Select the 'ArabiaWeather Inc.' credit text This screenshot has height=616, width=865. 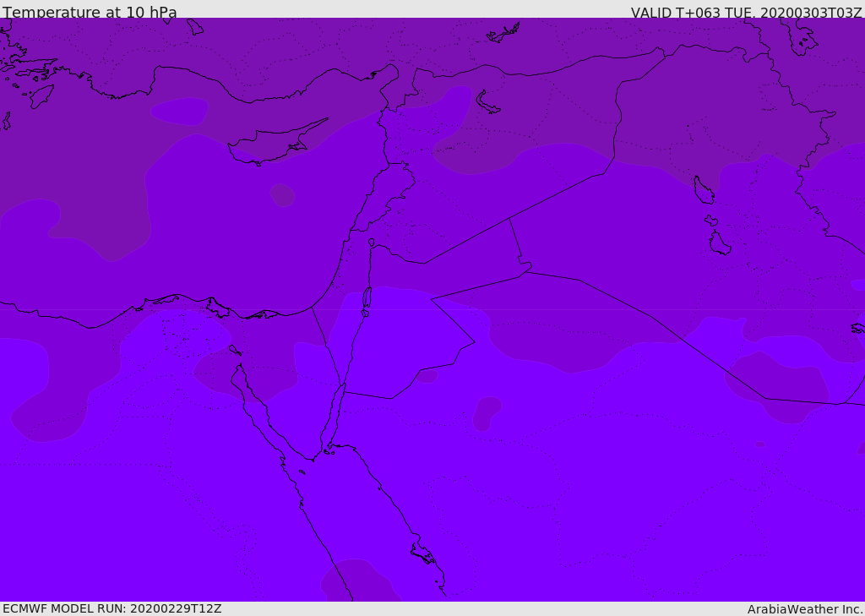point(804,609)
